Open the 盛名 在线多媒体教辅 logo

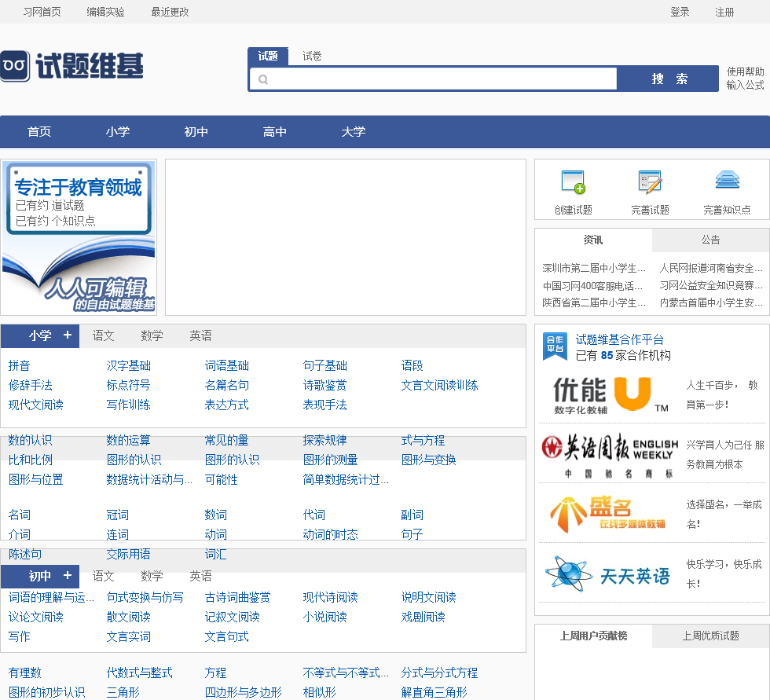608,514
